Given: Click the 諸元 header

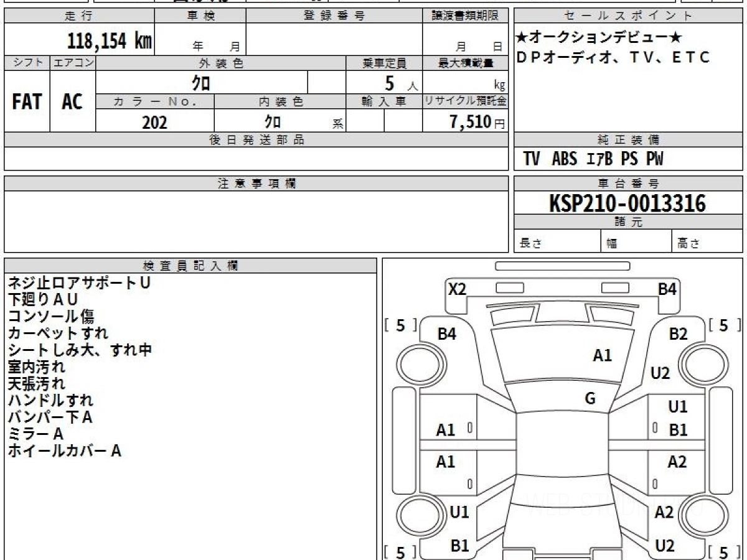Looking at the screenshot, I should [x=628, y=222].
